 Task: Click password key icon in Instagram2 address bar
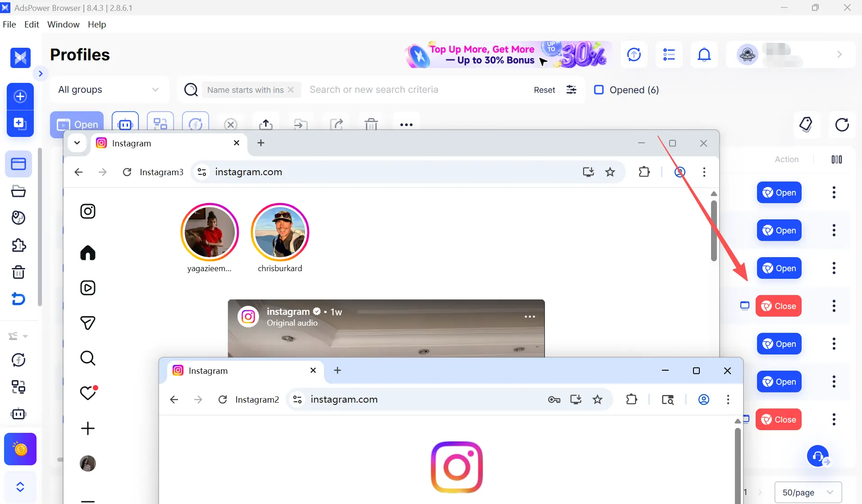coord(554,400)
